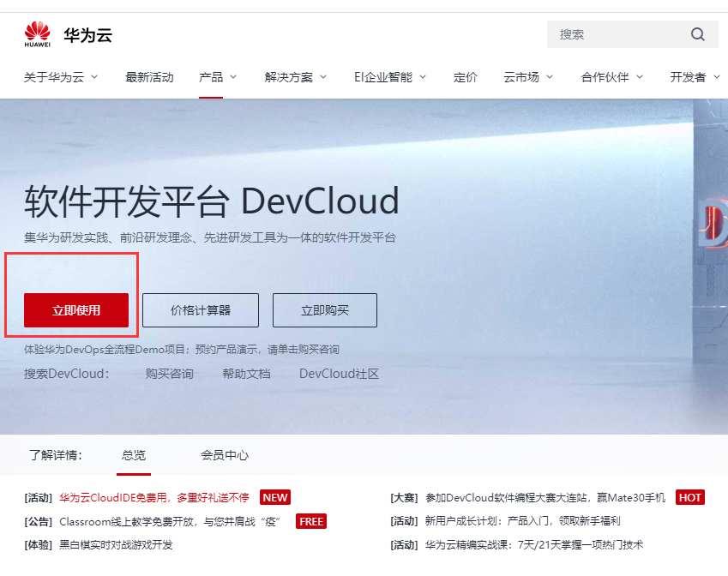Focus the 搜索 input field
The width and height of the screenshot is (728, 576).
click(x=632, y=34)
